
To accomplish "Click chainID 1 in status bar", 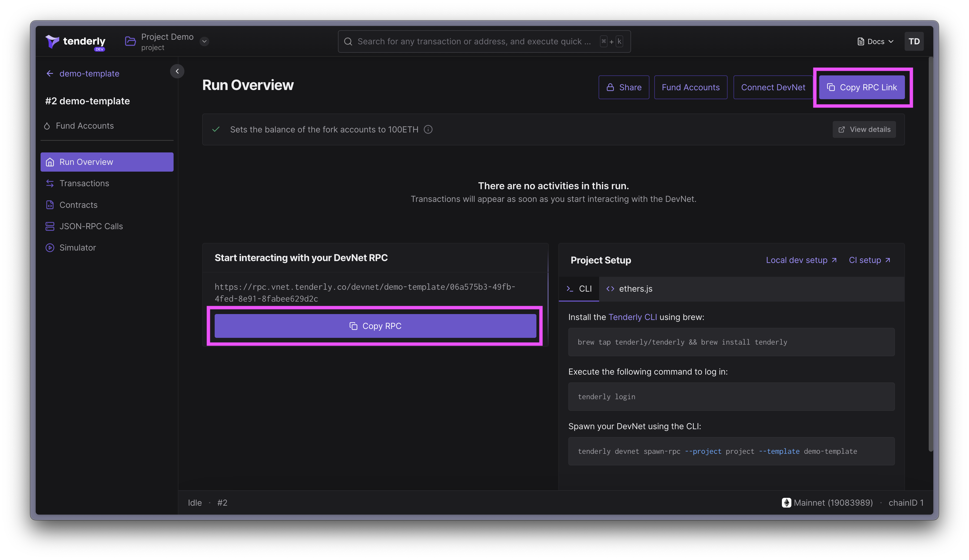I will pyautogui.click(x=905, y=503).
